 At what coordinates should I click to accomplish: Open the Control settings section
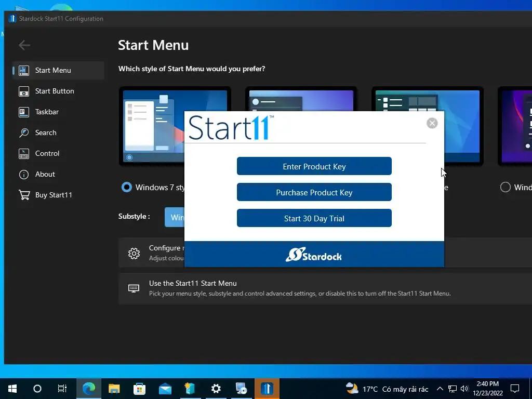pos(58,153)
